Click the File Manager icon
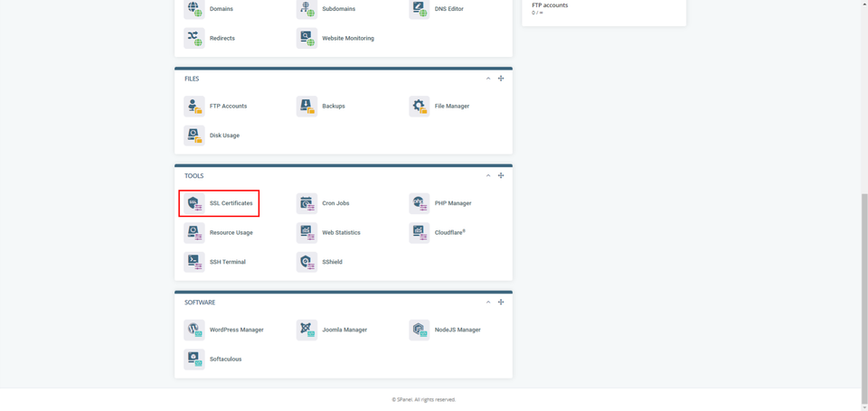This screenshot has width=868, height=411. click(x=419, y=107)
